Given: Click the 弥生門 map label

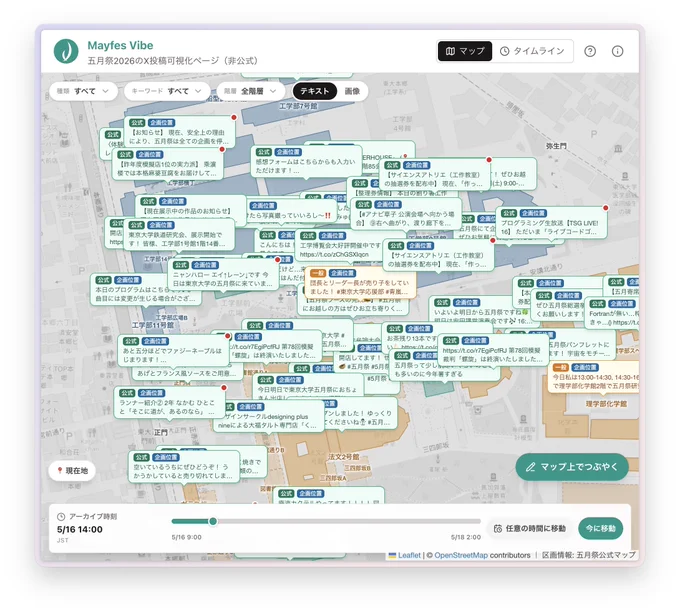Looking at the screenshot, I should point(556,146).
